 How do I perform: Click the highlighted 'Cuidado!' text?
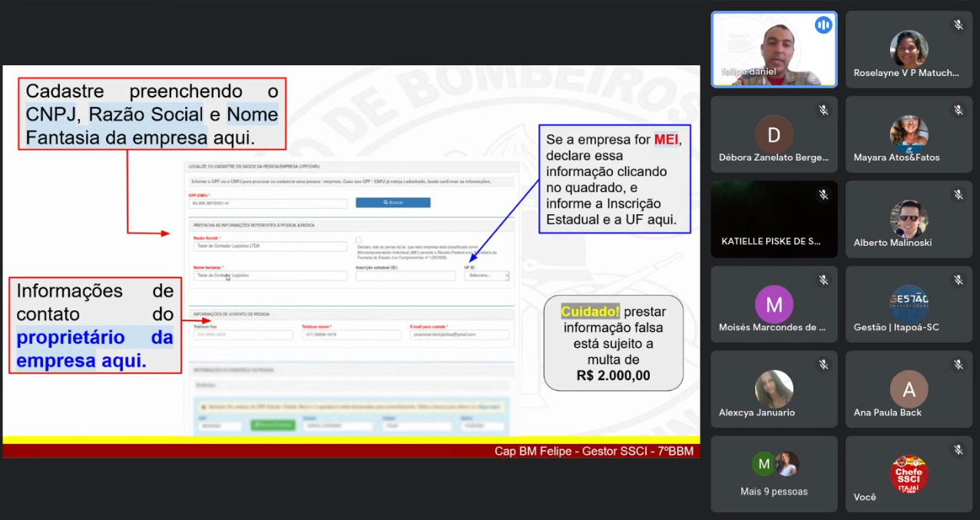click(x=590, y=312)
